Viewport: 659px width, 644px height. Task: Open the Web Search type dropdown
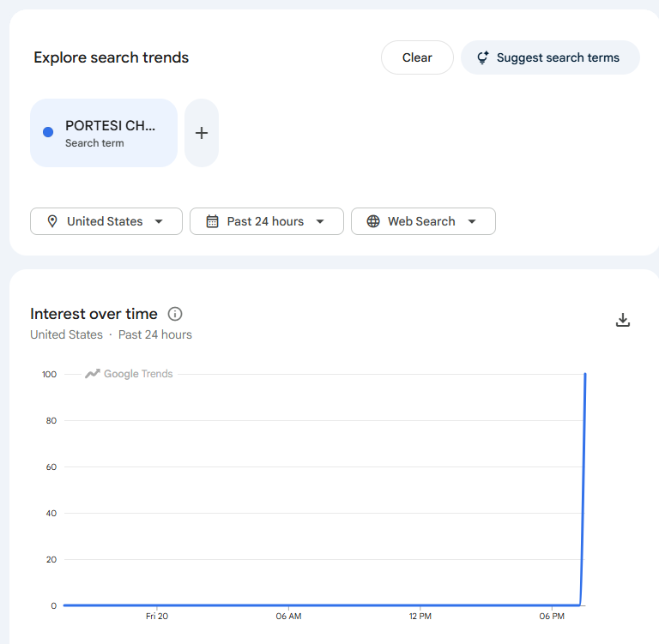click(x=423, y=221)
